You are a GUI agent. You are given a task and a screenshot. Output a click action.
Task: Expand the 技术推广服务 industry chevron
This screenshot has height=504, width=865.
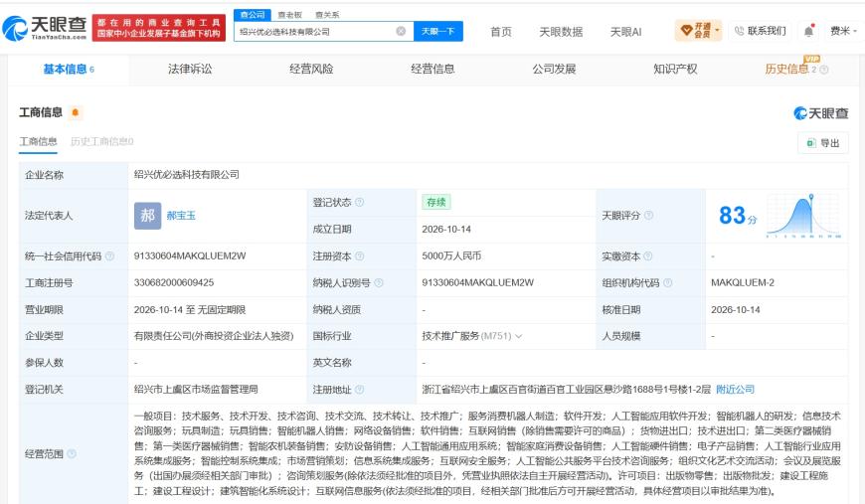(519, 336)
